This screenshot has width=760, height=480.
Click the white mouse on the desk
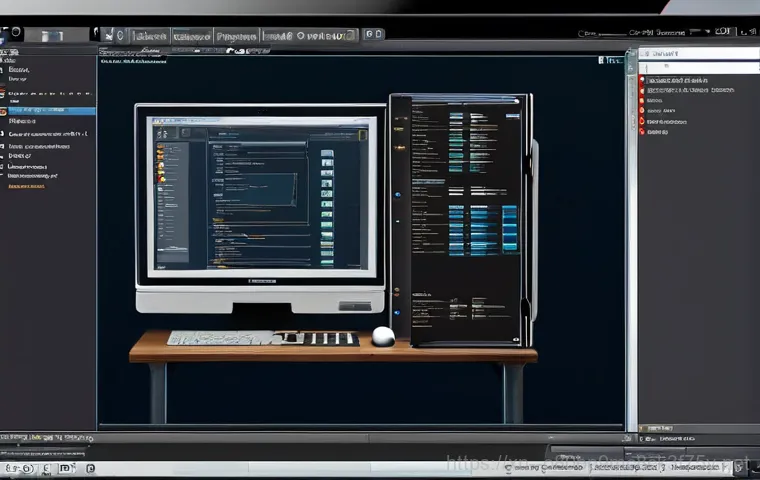click(x=383, y=336)
